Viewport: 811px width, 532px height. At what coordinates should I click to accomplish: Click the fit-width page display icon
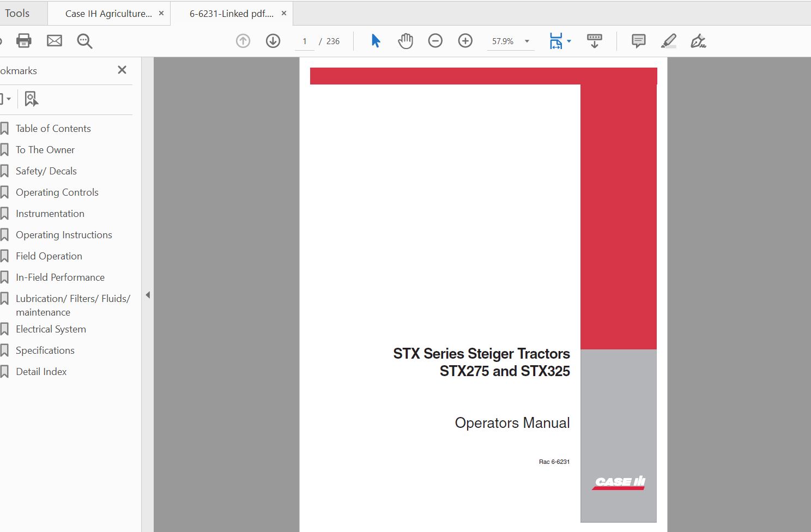[555, 41]
